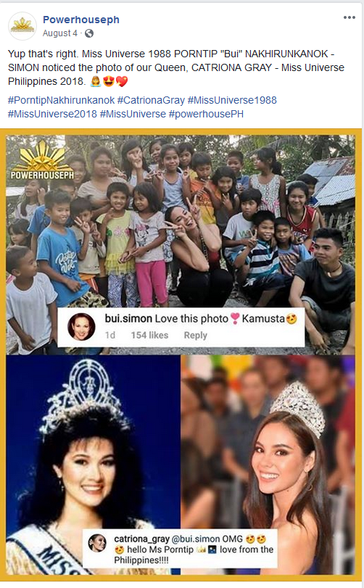
Task: Open the post options three-dot menu
Action: click(x=349, y=17)
